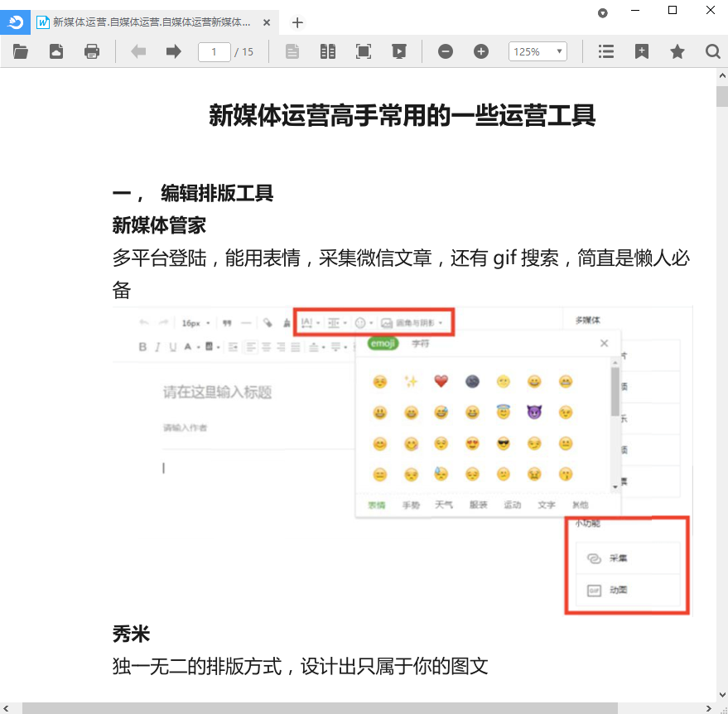Click the app home logo icon

pos(15,22)
